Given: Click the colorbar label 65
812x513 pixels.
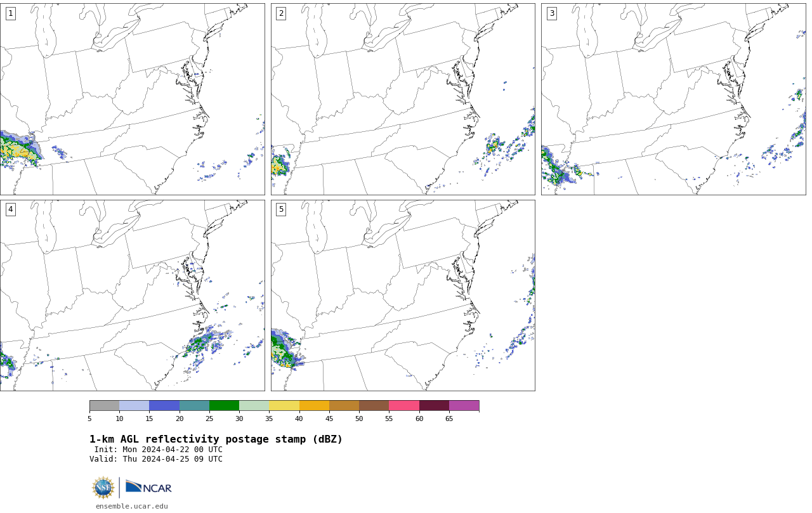Looking at the screenshot, I should 449,419.
